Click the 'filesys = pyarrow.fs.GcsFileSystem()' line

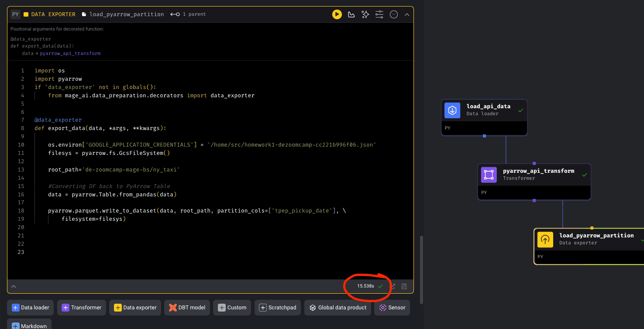click(109, 153)
